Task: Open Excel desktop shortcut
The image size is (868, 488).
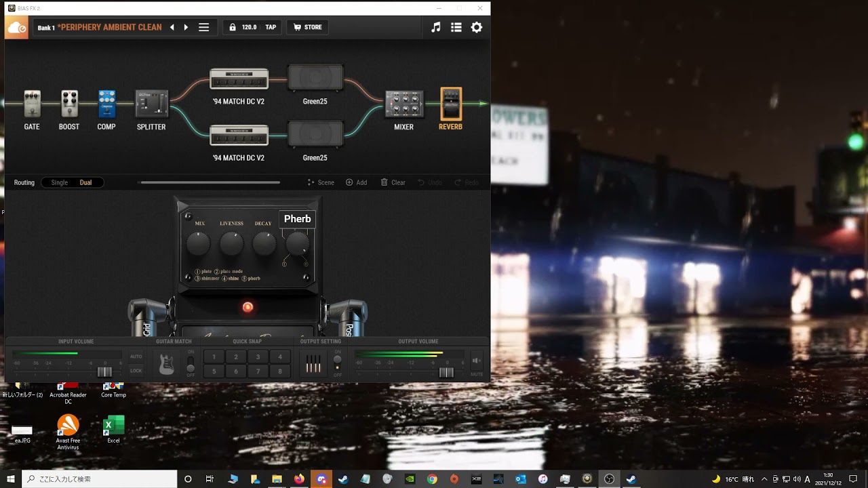Action: [x=113, y=429]
